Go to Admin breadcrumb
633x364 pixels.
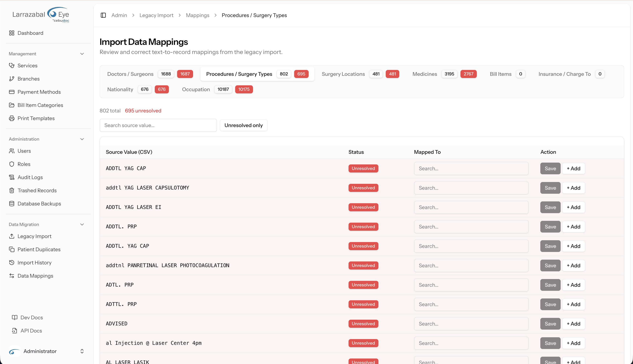119,15
